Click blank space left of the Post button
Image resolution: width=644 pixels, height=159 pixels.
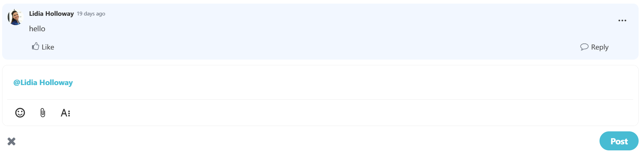point(305,141)
